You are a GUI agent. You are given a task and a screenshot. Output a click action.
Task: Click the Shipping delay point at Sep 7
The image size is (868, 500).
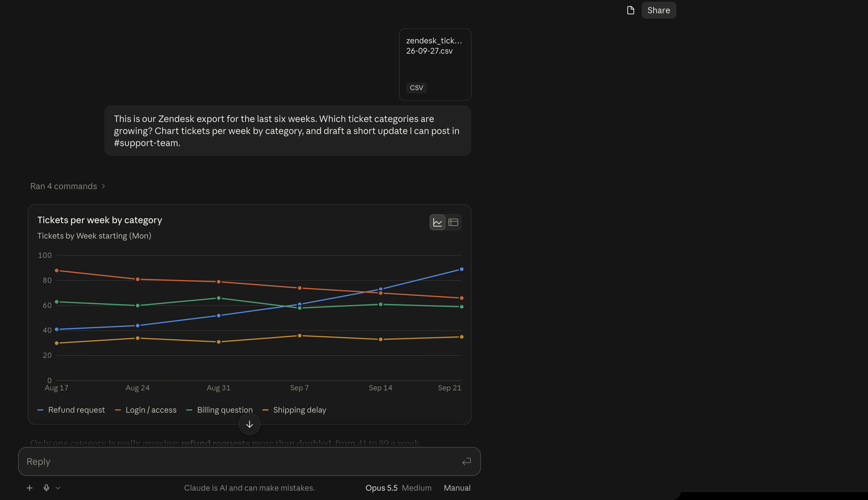click(299, 336)
